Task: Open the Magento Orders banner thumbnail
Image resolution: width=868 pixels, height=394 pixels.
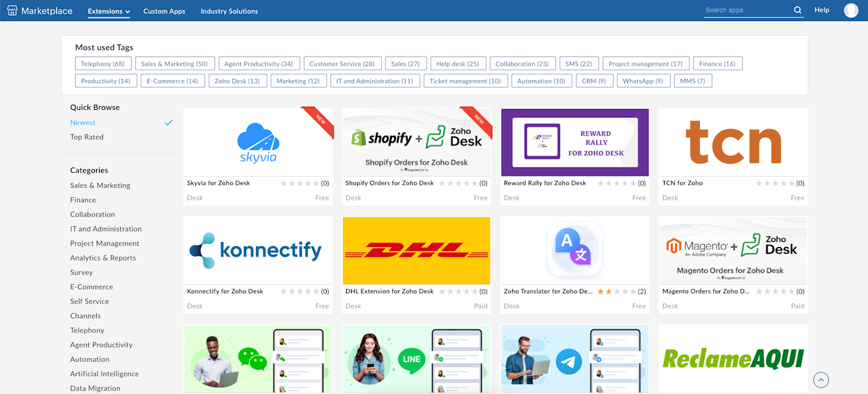Action: coord(733,251)
